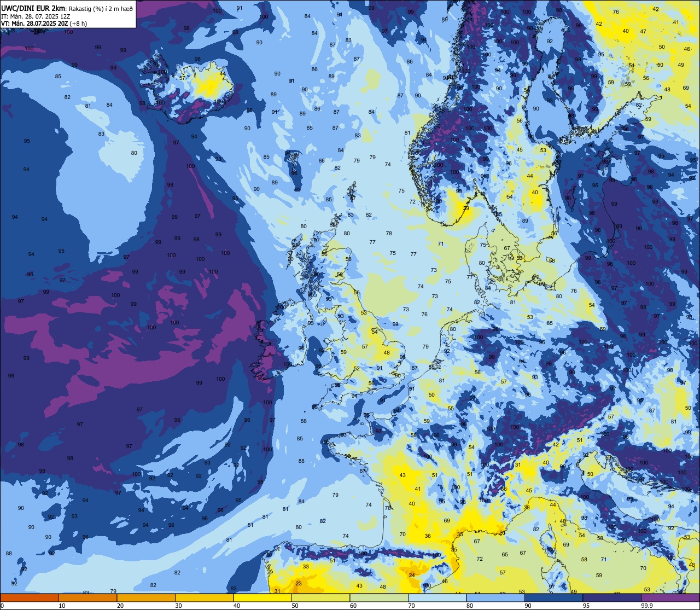The image size is (700, 610).
Task: Click the 0–10 dark orange legend swatch
Action: click(x=30, y=597)
